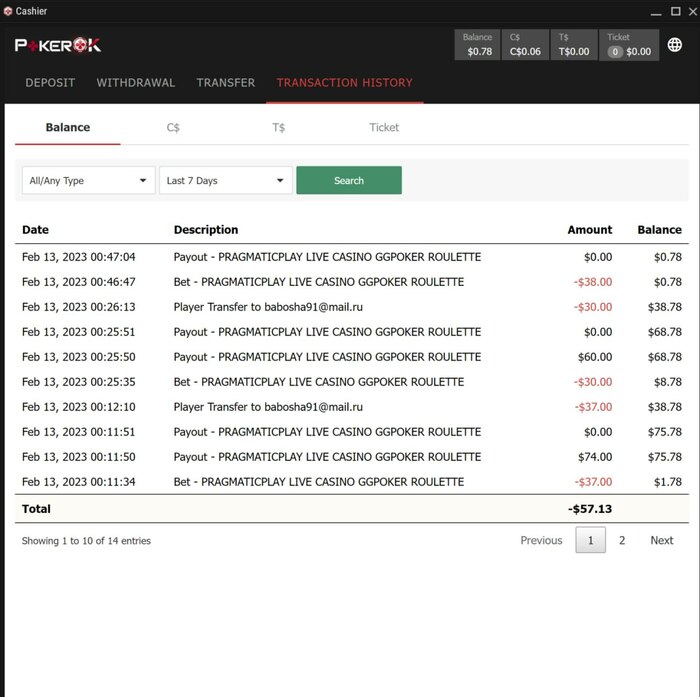The image size is (700, 697).
Task: Switch to the Ticket sub-tab
Action: click(x=384, y=128)
